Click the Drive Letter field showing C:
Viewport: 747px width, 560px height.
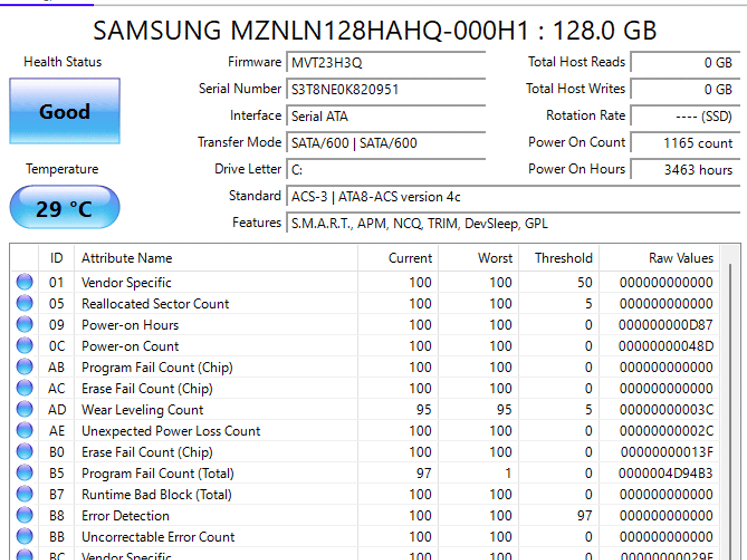386,170
